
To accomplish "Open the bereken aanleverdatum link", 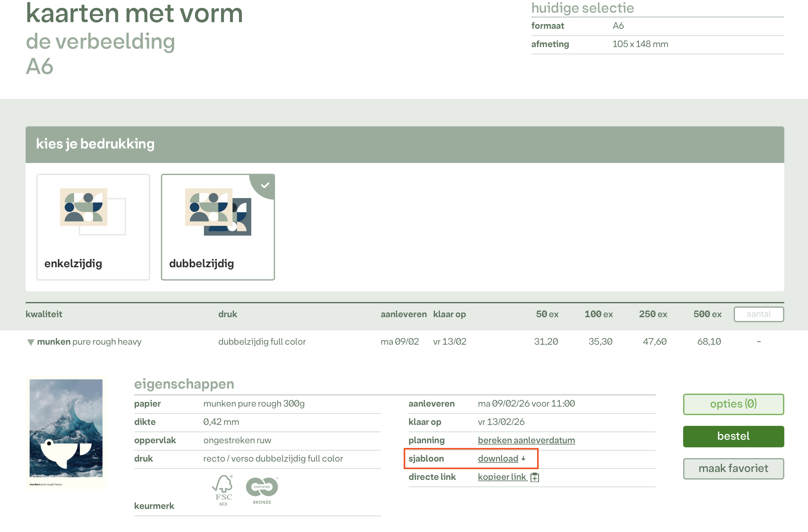I will [526, 440].
